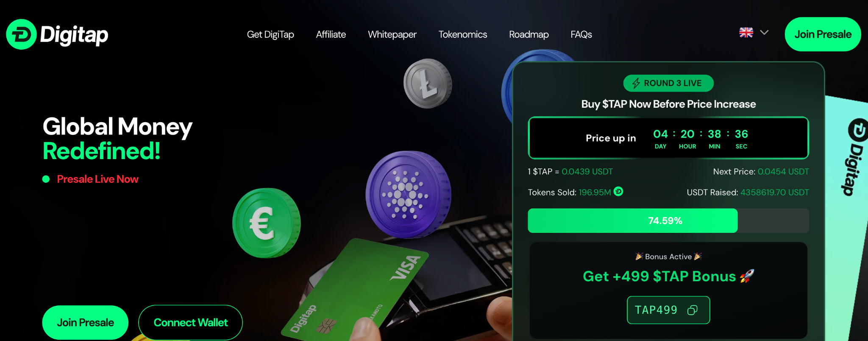Open the Tokenomics section

click(x=463, y=34)
